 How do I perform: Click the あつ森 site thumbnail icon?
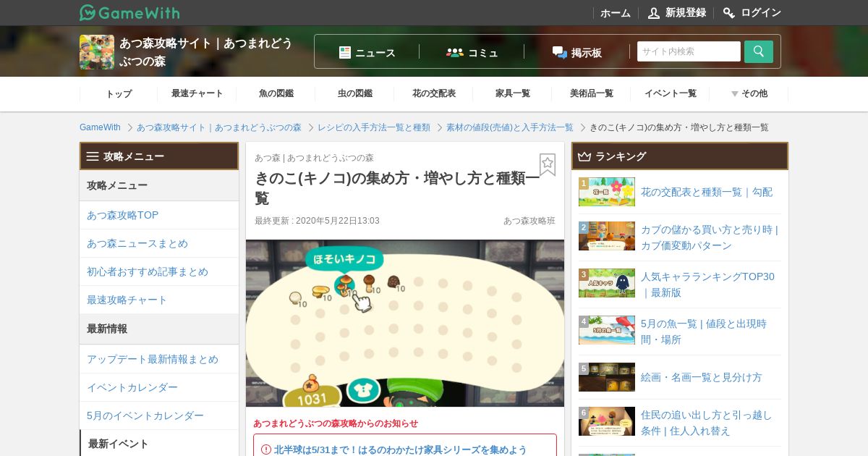97,52
